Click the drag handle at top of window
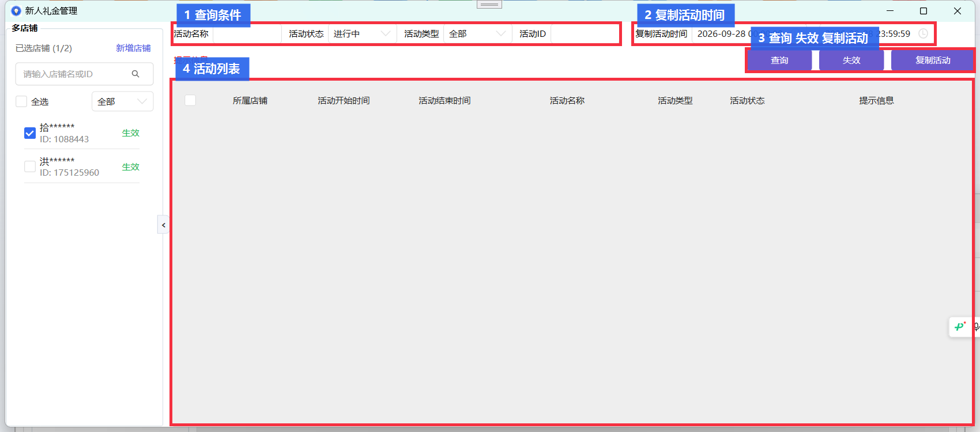 tap(489, 4)
